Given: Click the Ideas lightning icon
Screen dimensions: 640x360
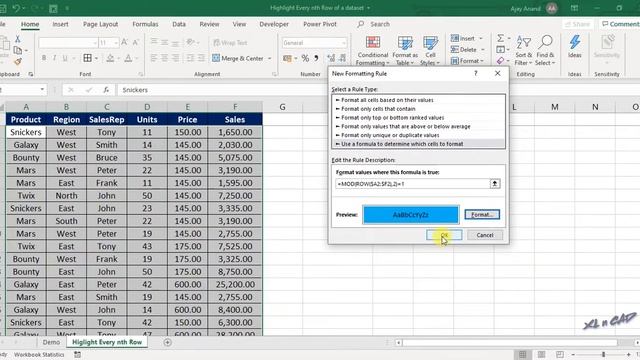Looking at the screenshot, I should tap(575, 47).
